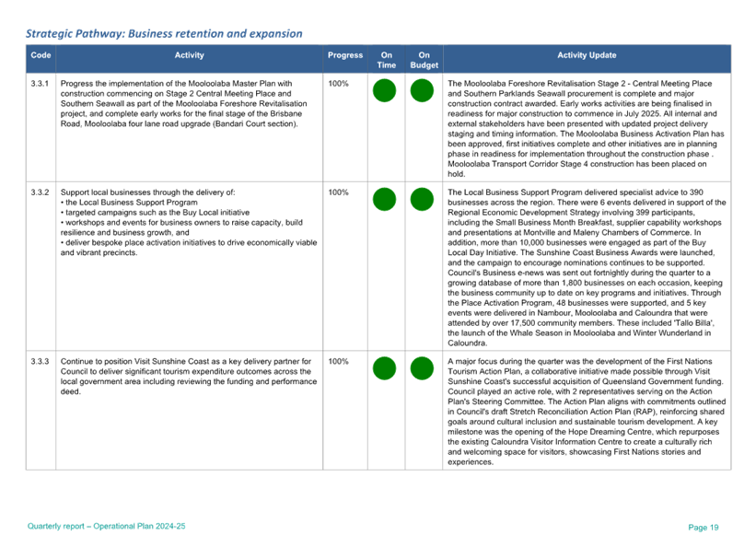Click the Quarterly report footer text

click(106, 526)
